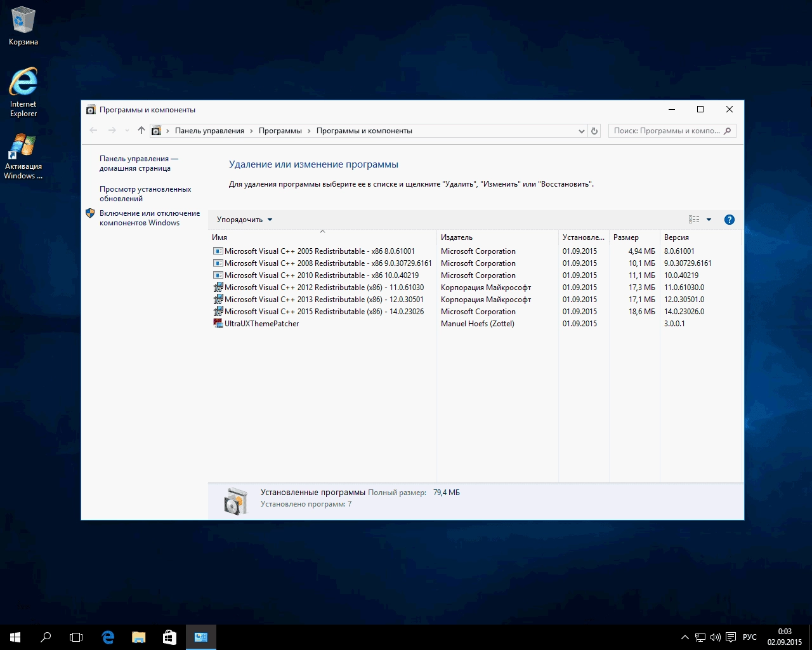Open volume control in system tray
The height and width of the screenshot is (650, 812).
(x=716, y=637)
